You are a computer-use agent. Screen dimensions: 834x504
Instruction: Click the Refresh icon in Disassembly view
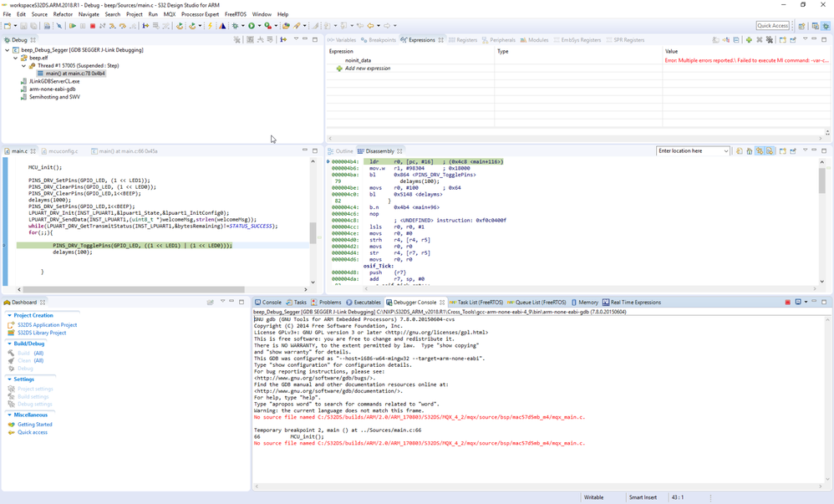click(x=739, y=151)
